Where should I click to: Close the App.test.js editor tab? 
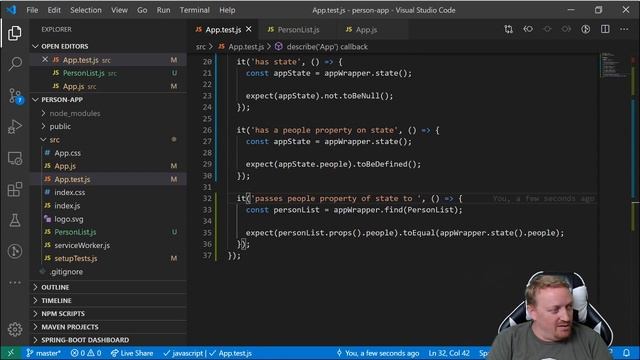[x=249, y=29]
